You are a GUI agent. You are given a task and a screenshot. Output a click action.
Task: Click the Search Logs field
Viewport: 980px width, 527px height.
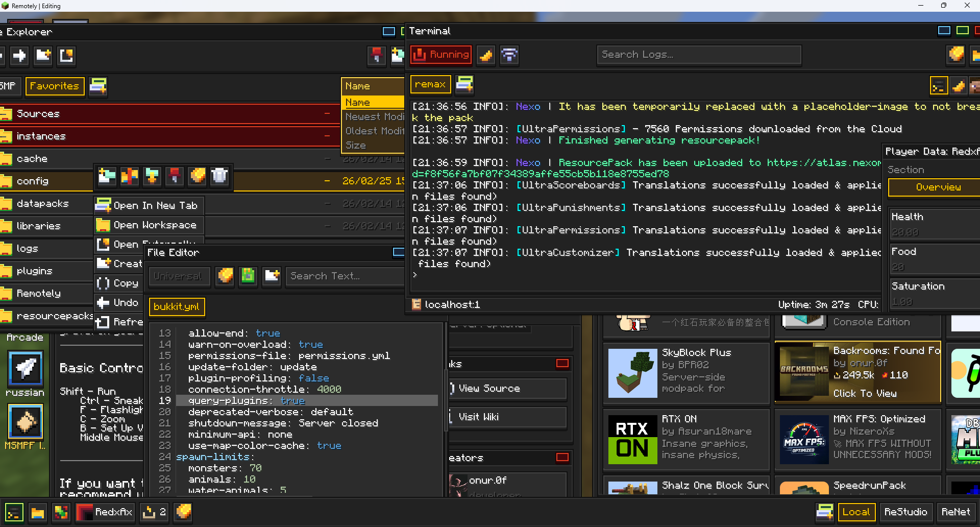[x=699, y=55]
